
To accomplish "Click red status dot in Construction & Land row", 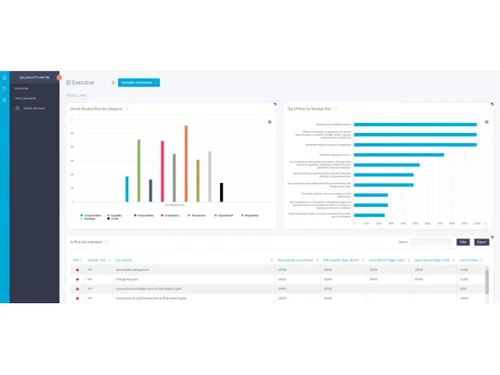I will [77, 299].
